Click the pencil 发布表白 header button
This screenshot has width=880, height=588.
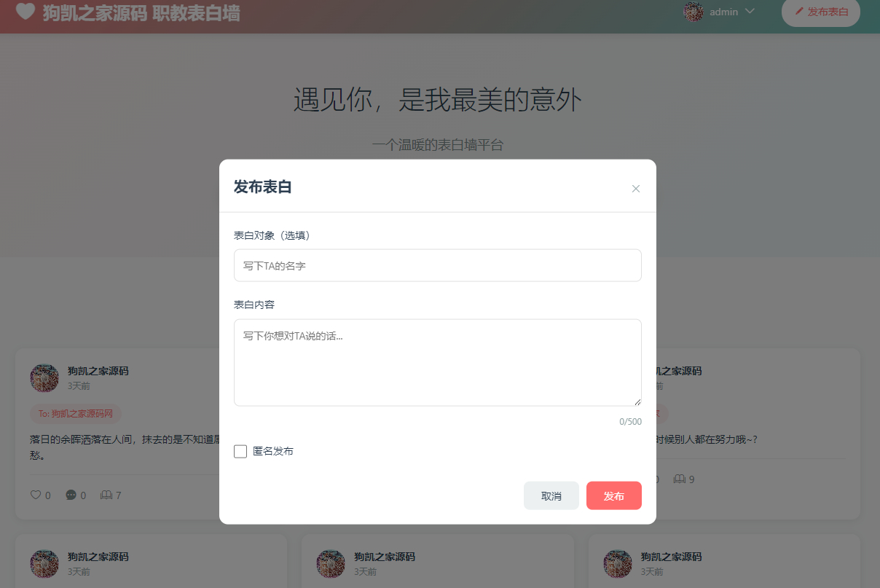point(821,12)
